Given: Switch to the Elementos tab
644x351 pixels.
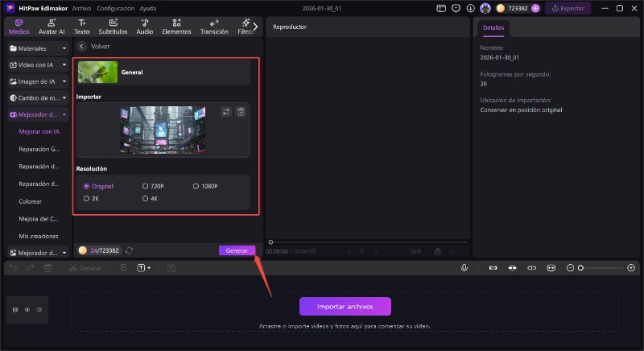Looking at the screenshot, I should point(176,27).
